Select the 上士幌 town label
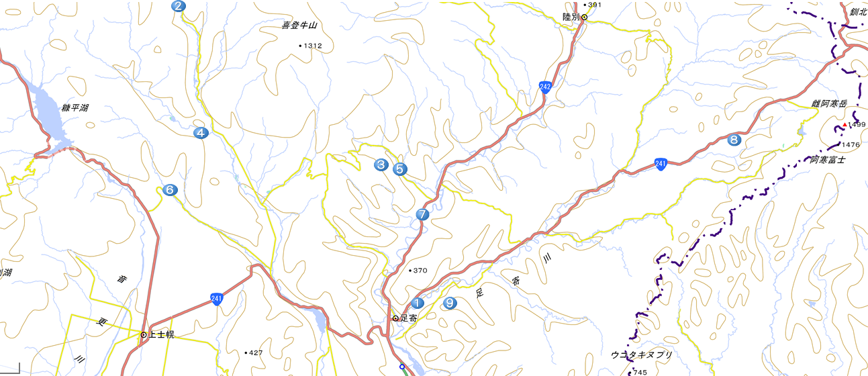Image resolution: width=868 pixels, height=376 pixels. point(161,334)
